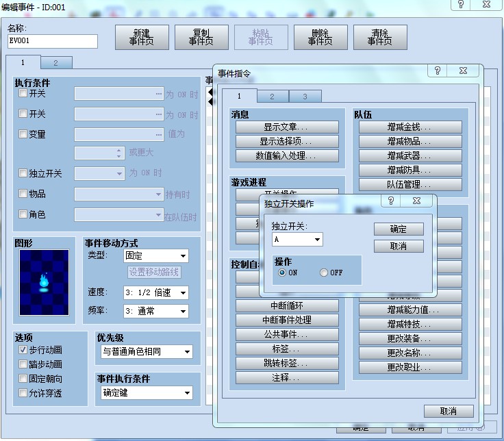This screenshot has height=441, width=504.
Task: Expand the 优先级 dropdown
Action: [x=147, y=352]
